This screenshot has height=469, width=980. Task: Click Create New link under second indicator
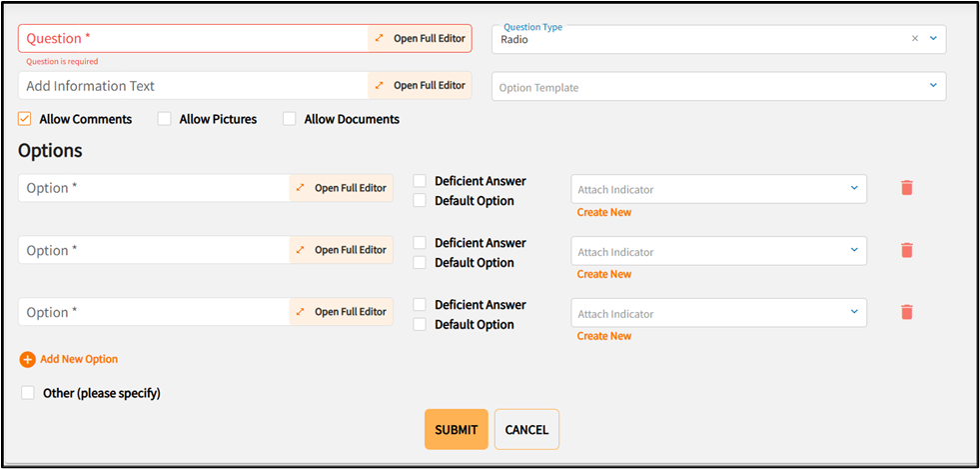click(x=603, y=274)
